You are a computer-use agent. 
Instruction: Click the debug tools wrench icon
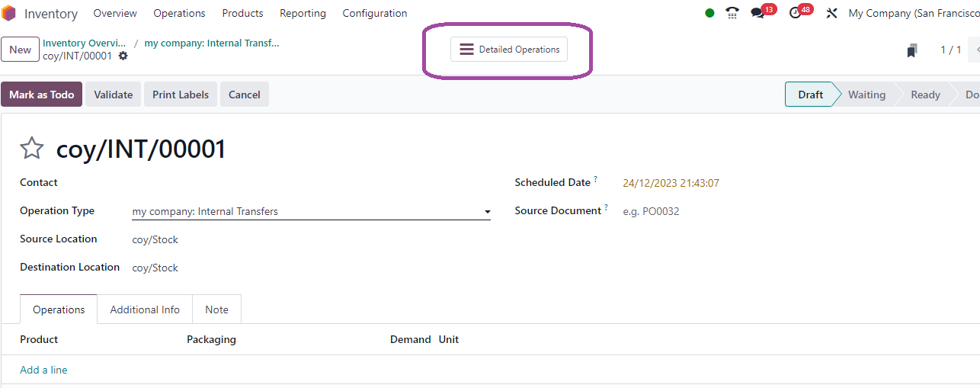click(x=831, y=13)
